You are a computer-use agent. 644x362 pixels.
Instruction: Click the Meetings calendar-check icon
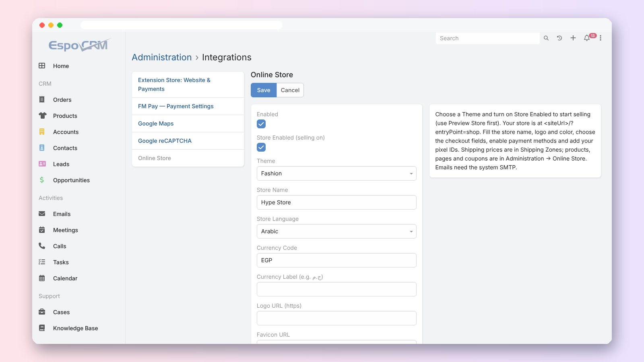(x=42, y=230)
